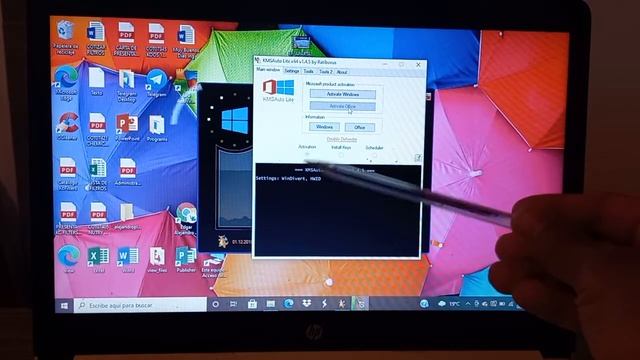
Task: Click the Disable Defender link
Action: point(342,139)
